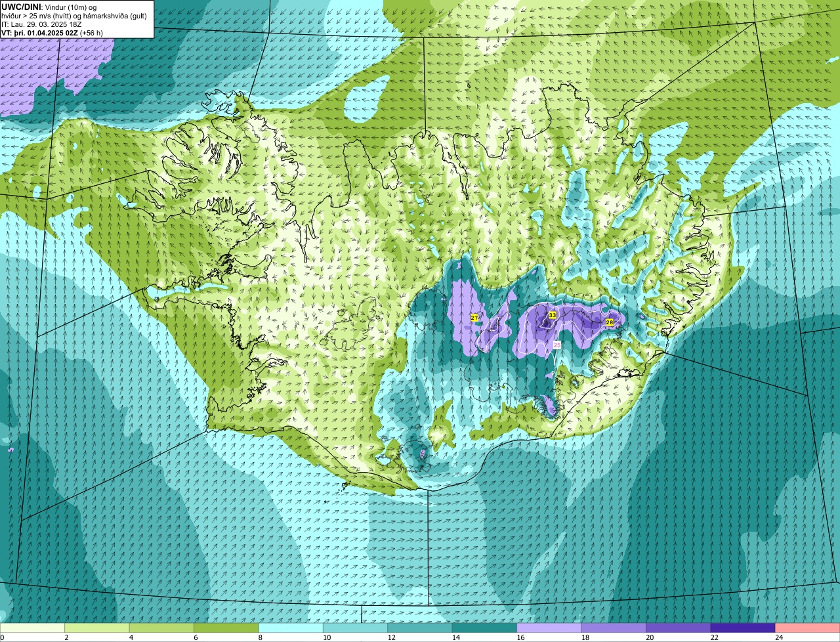Screen dimensions: 840x642
Task: Click the initial time line 'IT: Lau. 29. 03. 2025 18Z'
Action: point(41,24)
